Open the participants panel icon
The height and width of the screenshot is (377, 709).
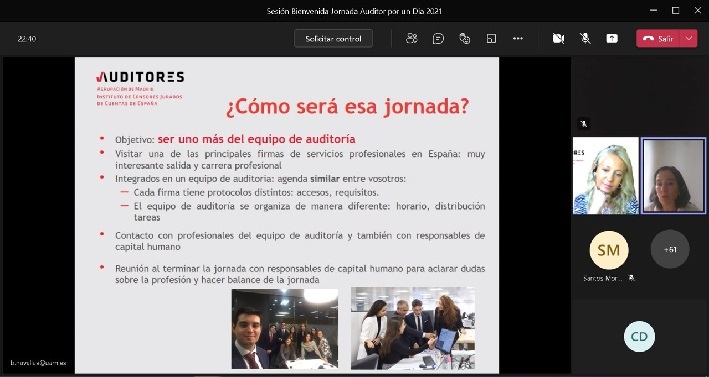pyautogui.click(x=411, y=39)
